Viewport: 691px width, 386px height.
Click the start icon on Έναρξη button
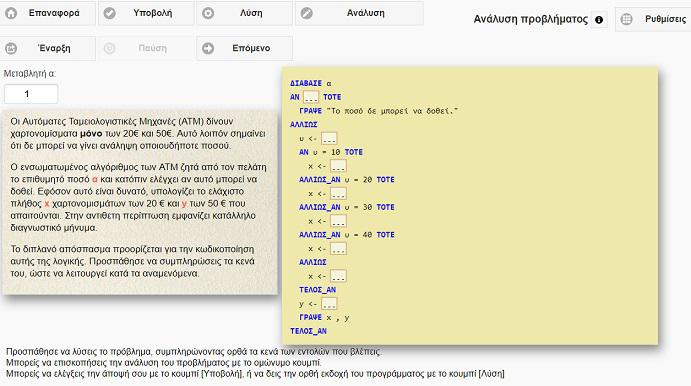pos(11,48)
